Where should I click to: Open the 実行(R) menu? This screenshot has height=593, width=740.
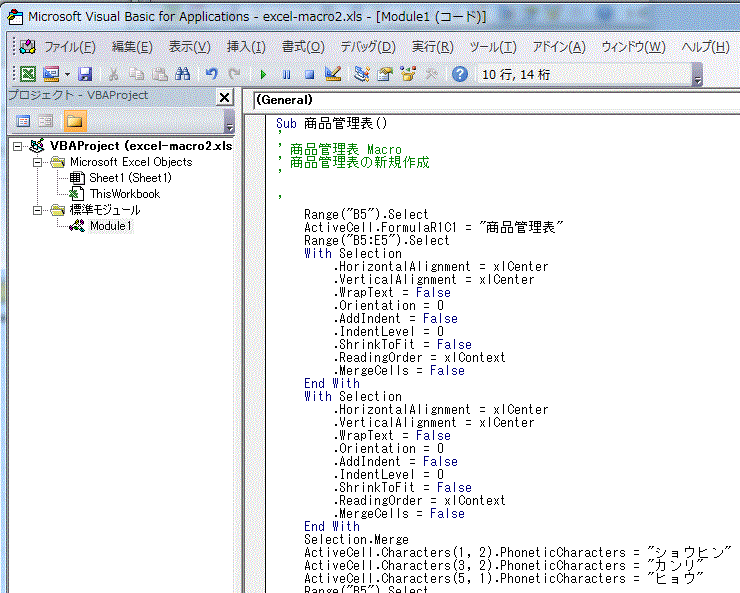tap(432, 47)
